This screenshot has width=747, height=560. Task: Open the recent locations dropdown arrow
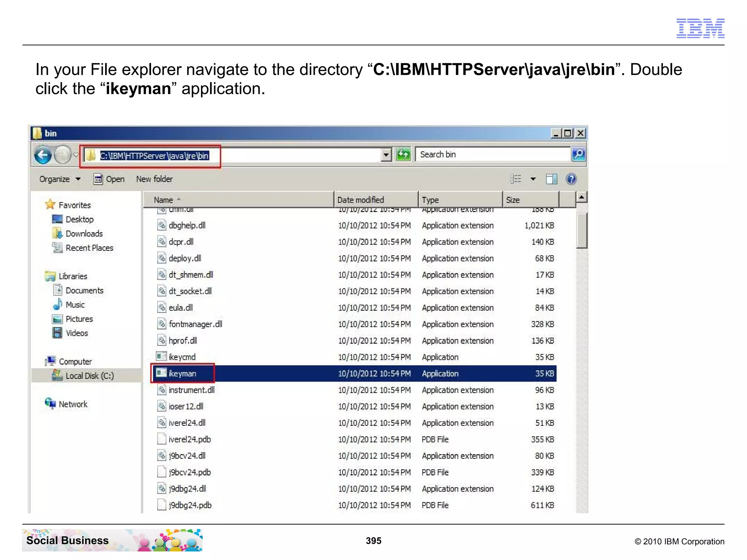pos(76,155)
